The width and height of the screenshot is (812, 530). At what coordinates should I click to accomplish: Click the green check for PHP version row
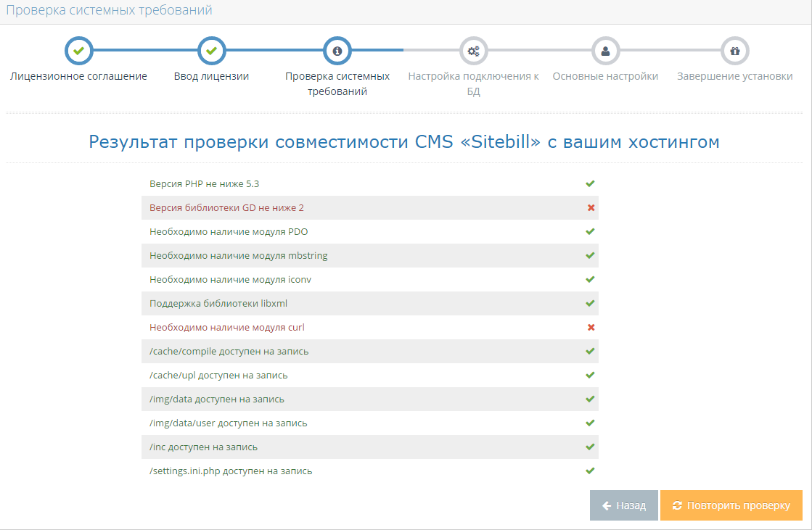pos(590,183)
